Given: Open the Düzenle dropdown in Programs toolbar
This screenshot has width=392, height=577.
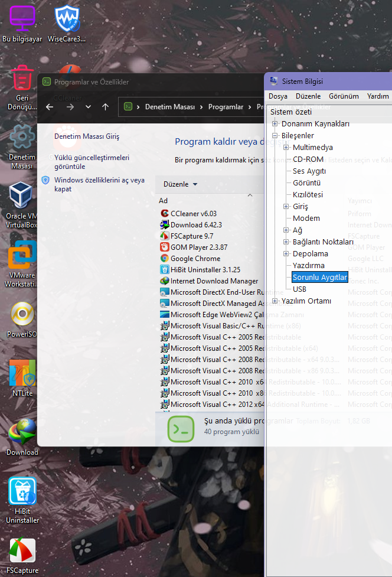Looking at the screenshot, I should point(180,184).
